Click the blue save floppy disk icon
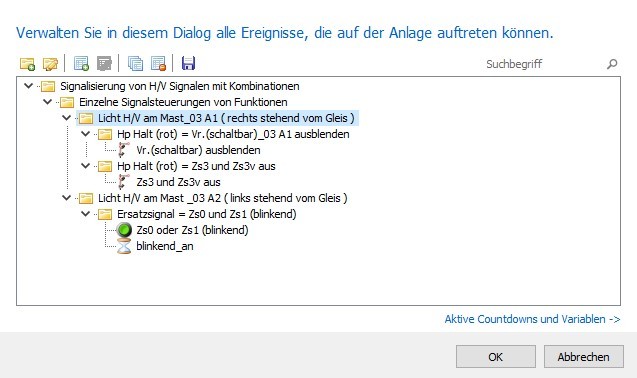 (188, 63)
